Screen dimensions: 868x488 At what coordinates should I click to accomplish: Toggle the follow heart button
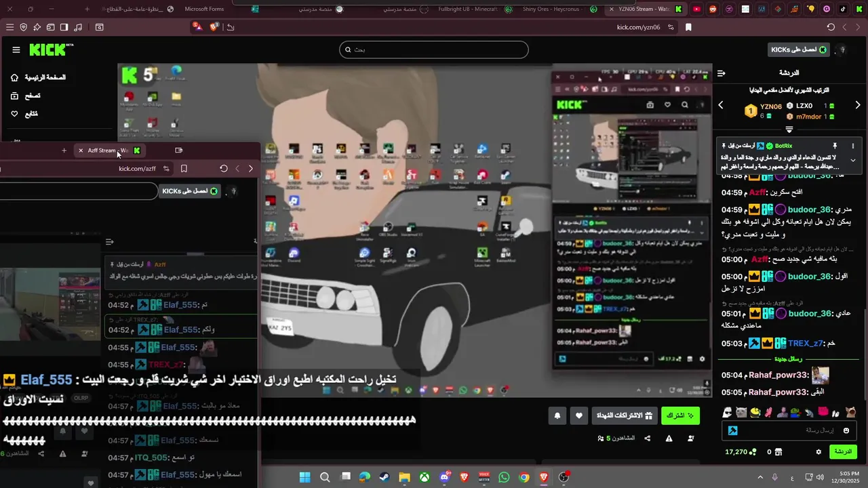[x=578, y=415]
